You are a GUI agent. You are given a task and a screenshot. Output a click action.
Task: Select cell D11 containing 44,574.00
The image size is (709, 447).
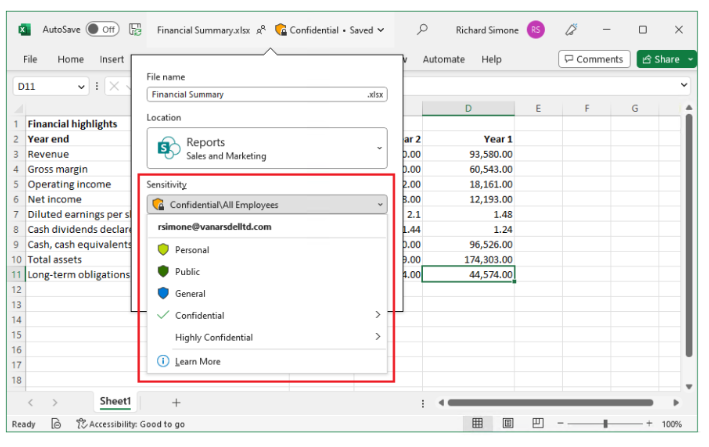click(468, 274)
